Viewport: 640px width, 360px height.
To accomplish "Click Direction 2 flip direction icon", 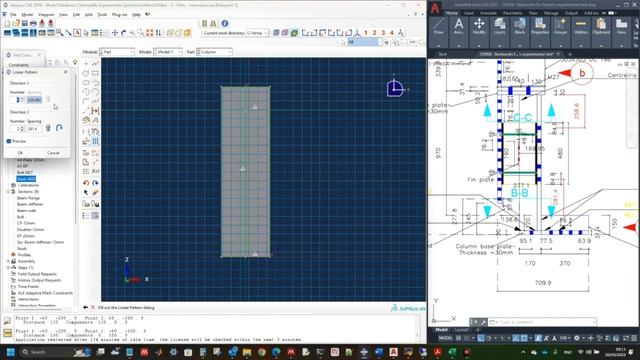I will (x=59, y=128).
